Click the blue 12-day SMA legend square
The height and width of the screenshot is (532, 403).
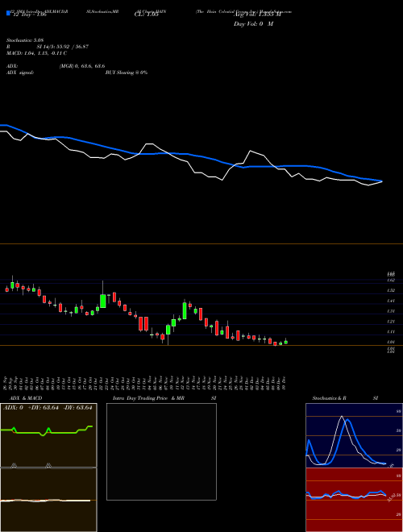pyautogui.click(x=8, y=13)
